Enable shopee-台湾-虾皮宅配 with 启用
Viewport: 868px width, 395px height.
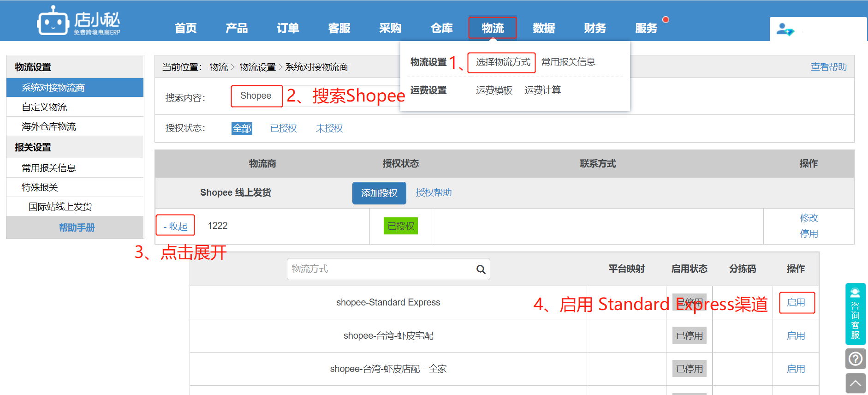[796, 336]
